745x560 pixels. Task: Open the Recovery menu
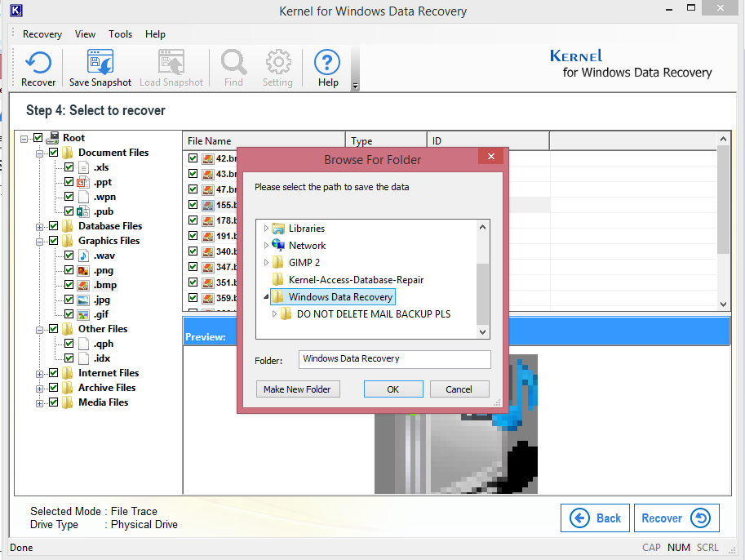(x=42, y=34)
